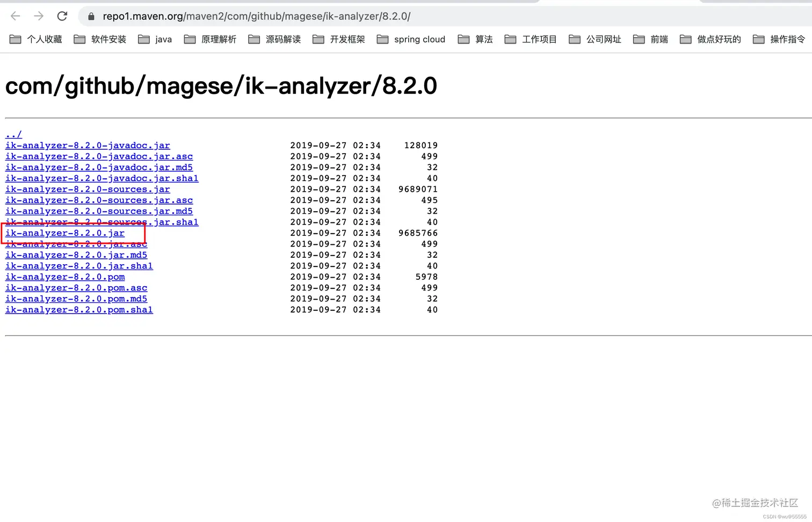Open ik-analyzer-8.2.0.pom.md5 link
This screenshot has height=522, width=812.
76,299
